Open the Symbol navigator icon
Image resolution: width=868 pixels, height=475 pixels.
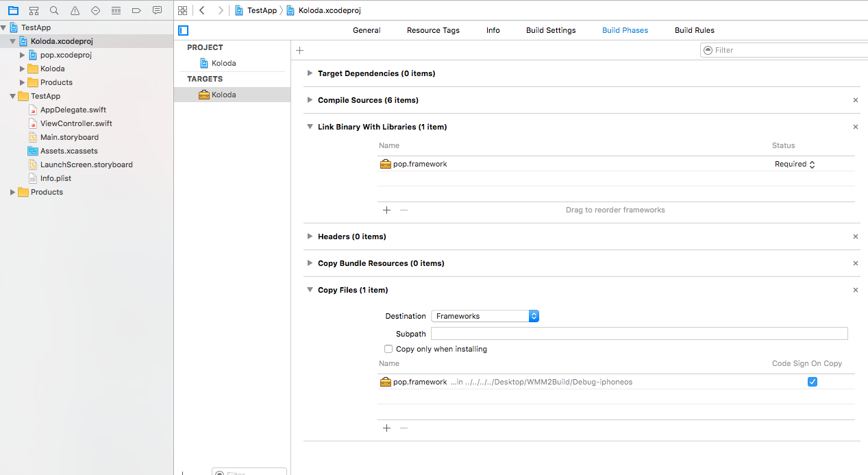pos(34,10)
